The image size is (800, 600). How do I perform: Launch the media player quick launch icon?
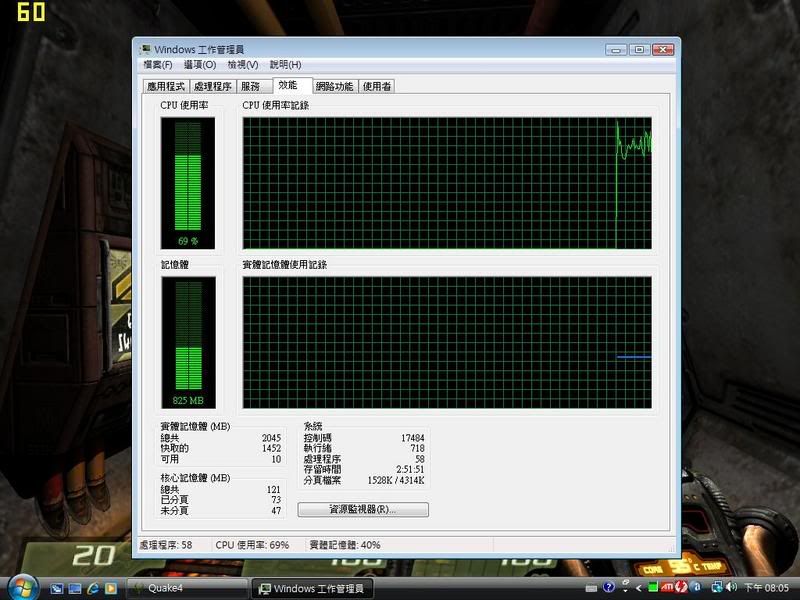[111, 588]
